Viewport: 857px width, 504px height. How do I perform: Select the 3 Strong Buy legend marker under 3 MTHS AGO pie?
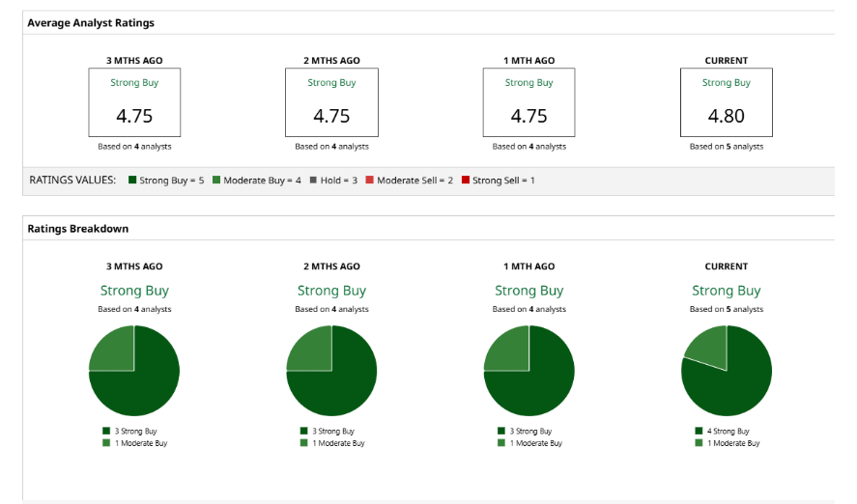pos(106,432)
